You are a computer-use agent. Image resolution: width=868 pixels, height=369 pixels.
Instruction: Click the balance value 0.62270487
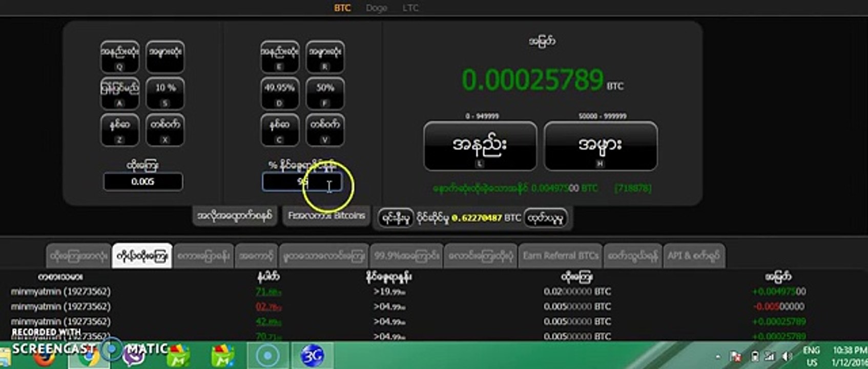(x=477, y=218)
